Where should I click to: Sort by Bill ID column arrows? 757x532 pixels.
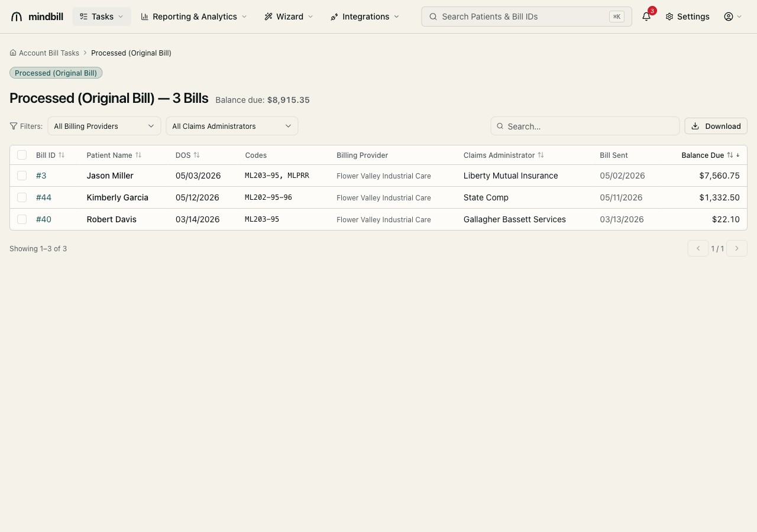62,155
